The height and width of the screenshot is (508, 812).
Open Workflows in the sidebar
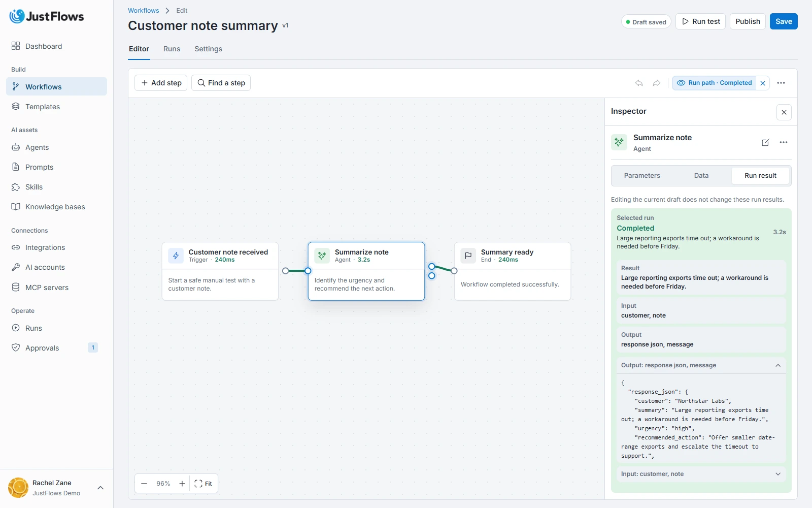coord(56,86)
